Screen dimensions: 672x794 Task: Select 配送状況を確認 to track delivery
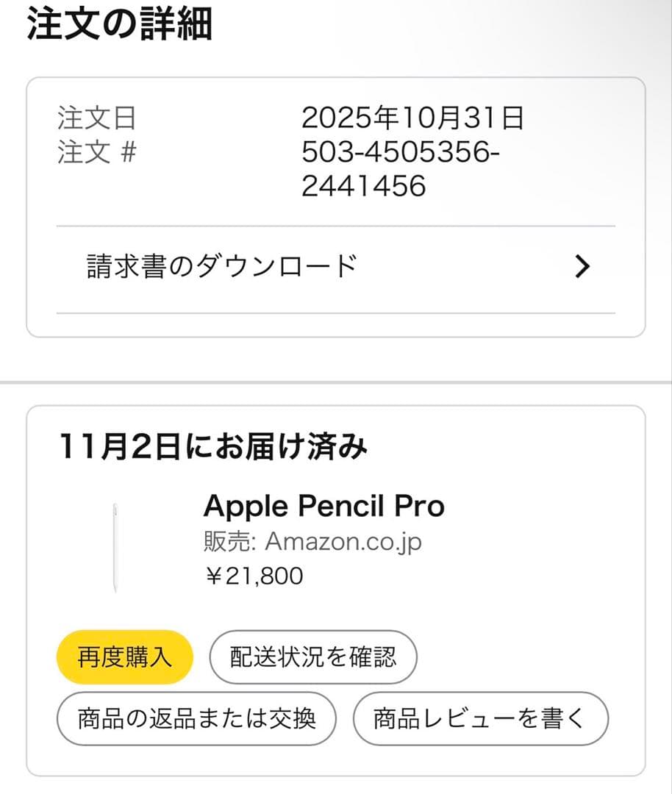tap(314, 657)
